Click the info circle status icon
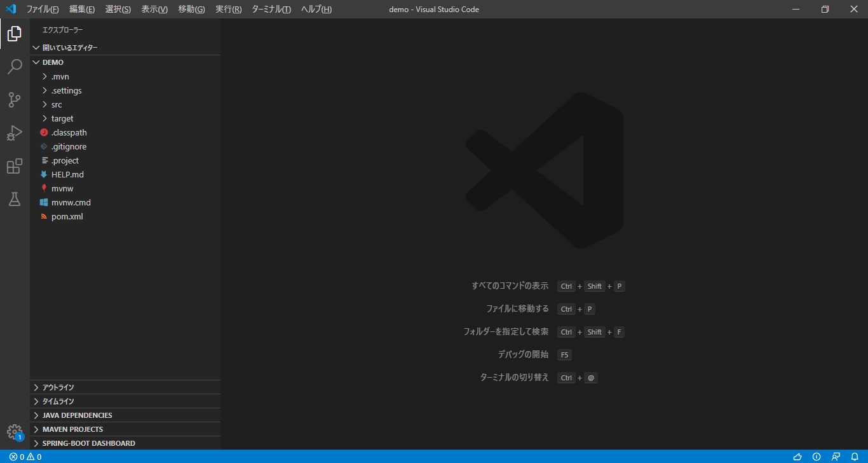Image resolution: width=868 pixels, height=463 pixels. click(817, 457)
